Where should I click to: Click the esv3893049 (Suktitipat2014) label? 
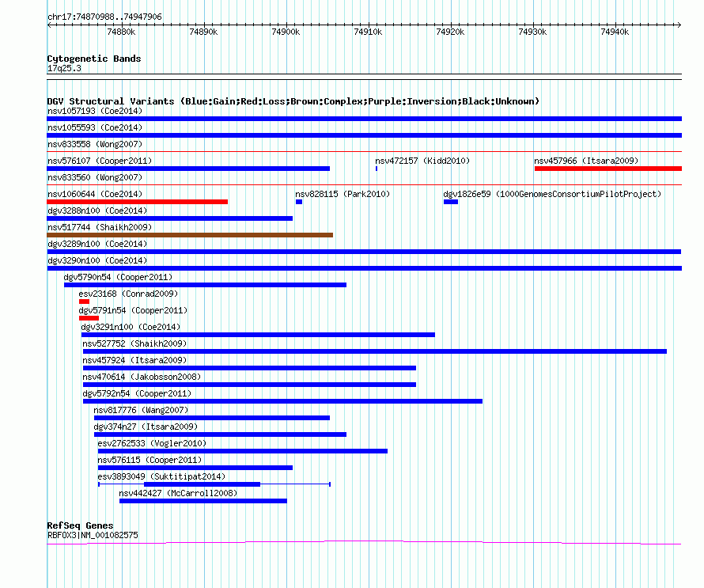[161, 476]
